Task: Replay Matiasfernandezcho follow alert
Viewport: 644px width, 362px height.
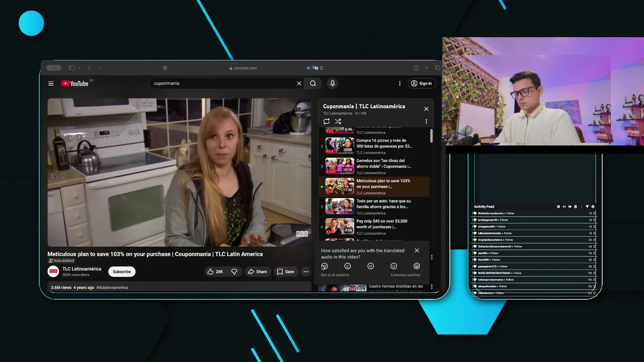Action: pos(594,213)
